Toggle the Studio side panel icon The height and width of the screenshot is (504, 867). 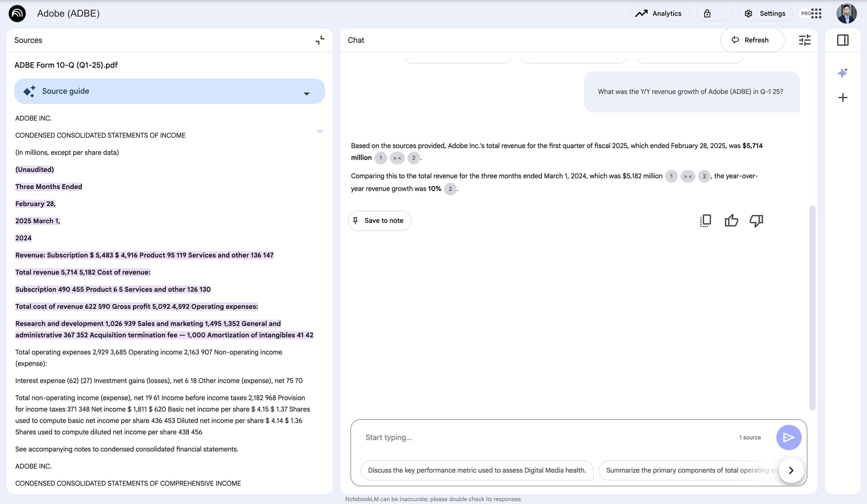[843, 40]
